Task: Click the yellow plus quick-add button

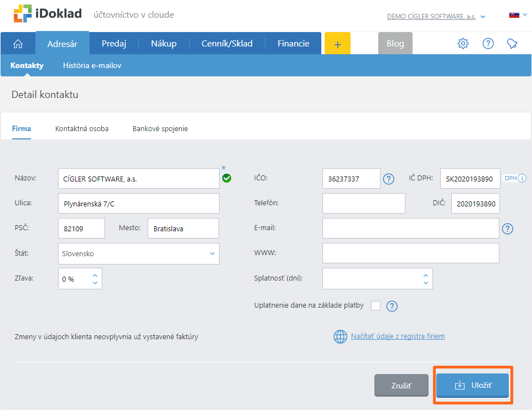Action: 337,44
